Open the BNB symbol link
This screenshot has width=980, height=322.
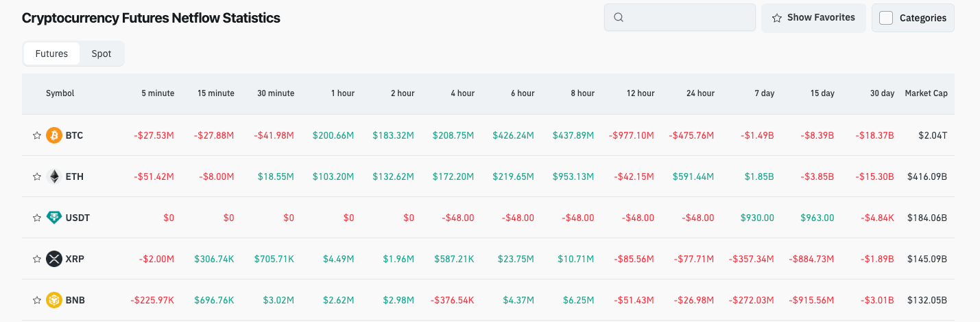coord(75,300)
